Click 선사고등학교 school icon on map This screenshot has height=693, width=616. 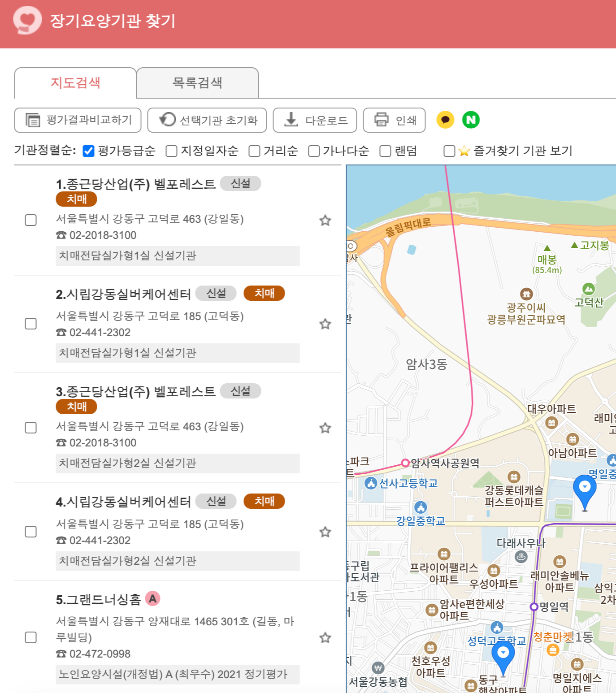tap(370, 483)
